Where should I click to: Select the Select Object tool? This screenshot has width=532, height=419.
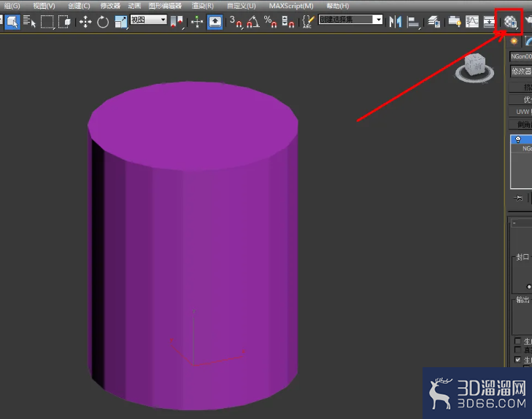[12, 22]
